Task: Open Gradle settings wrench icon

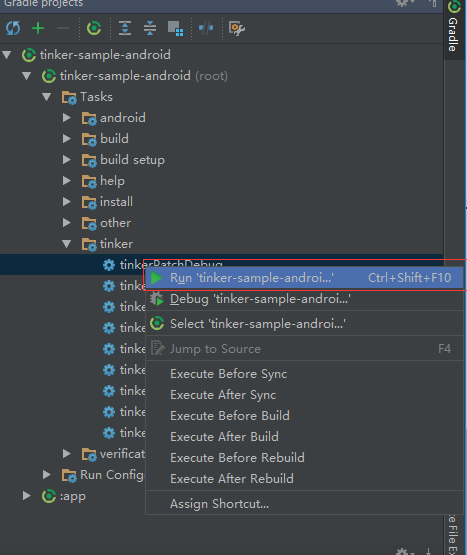Action: click(237, 28)
